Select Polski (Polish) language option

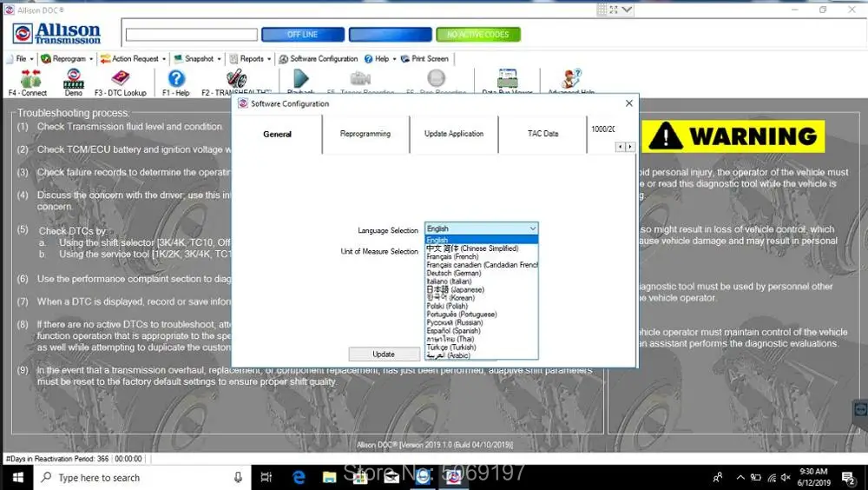pyautogui.click(x=481, y=306)
